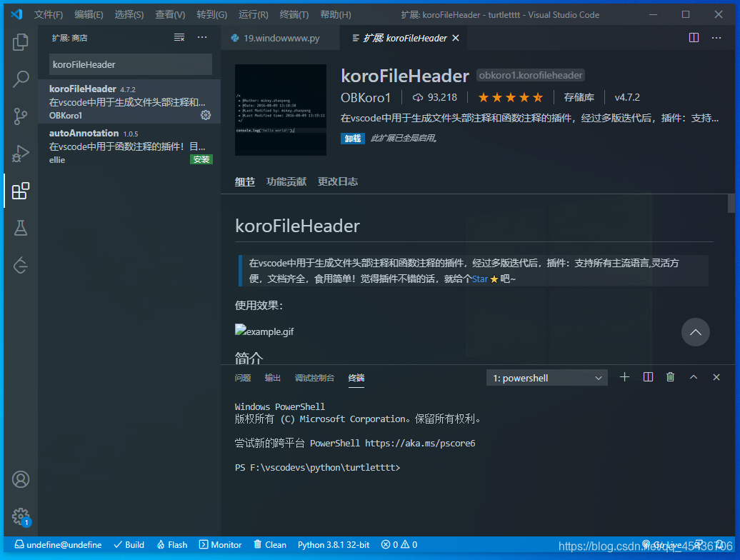This screenshot has width=740, height=560.
Task: Kill terminal with trash icon
Action: tap(670, 377)
